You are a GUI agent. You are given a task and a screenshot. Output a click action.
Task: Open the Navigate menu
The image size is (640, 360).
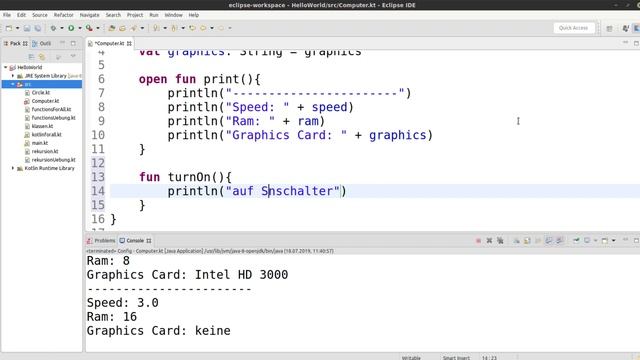[89, 15]
